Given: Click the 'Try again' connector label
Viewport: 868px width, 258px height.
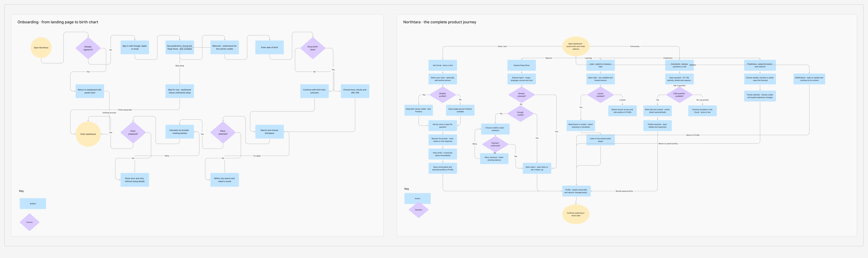Looking at the screenshot, I should (x=257, y=156).
